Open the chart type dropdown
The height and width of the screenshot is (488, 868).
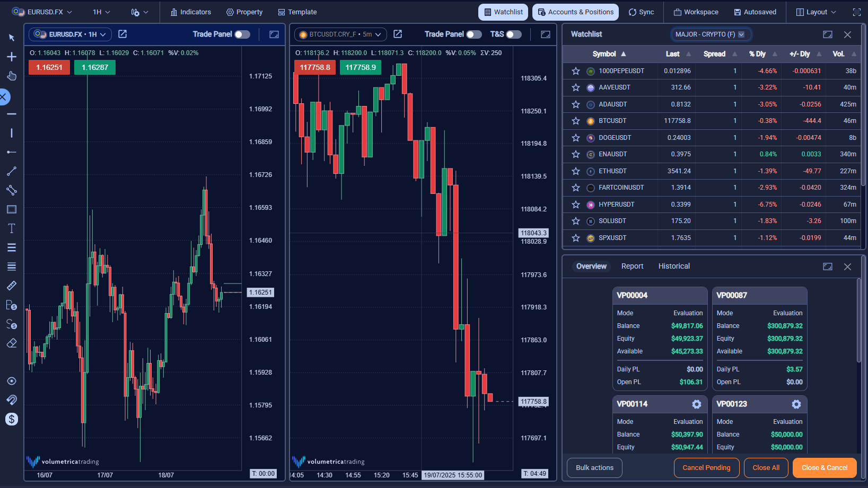[x=139, y=12]
